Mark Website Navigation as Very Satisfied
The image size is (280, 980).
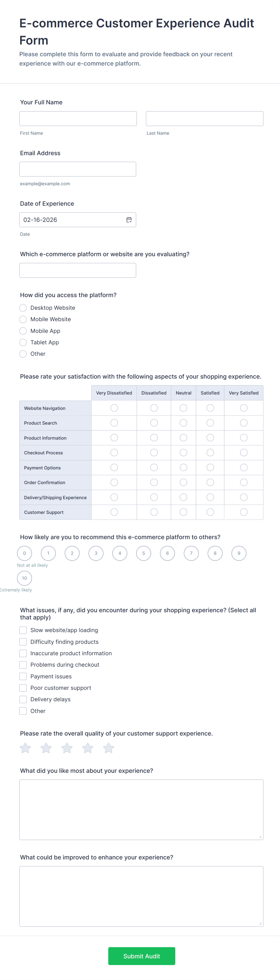[x=244, y=408]
